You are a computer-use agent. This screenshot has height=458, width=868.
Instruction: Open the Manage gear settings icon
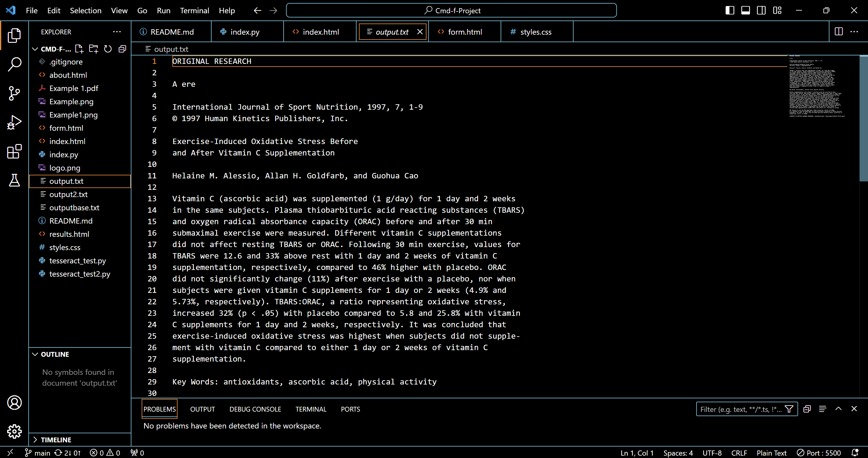(14, 431)
